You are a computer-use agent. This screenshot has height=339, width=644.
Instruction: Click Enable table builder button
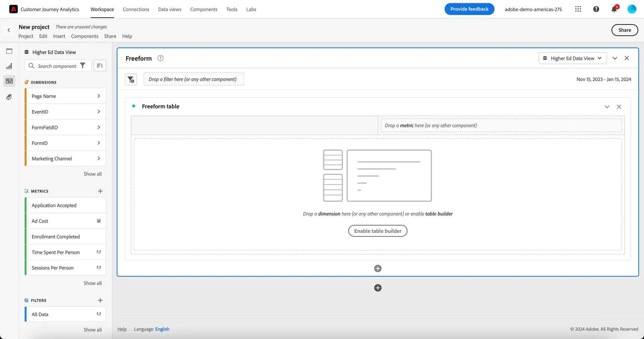[x=378, y=231]
